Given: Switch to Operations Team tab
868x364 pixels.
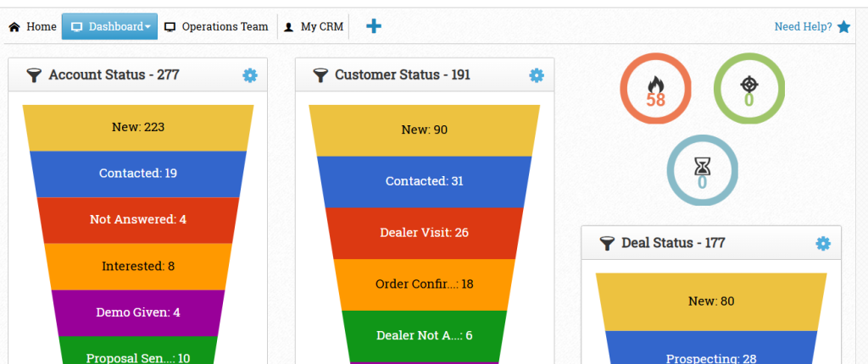Looking at the screenshot, I should click(216, 26).
